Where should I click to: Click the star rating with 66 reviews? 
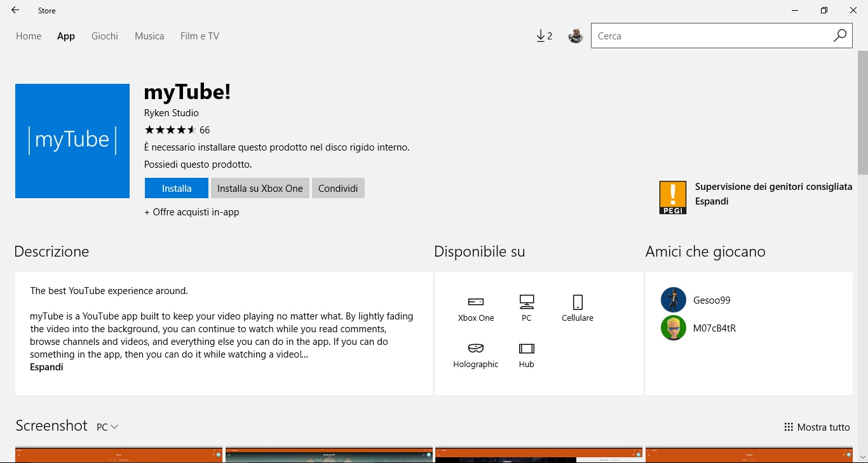coord(177,130)
